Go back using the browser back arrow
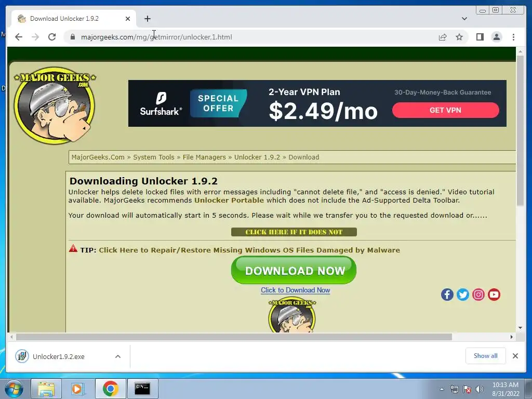 19,37
